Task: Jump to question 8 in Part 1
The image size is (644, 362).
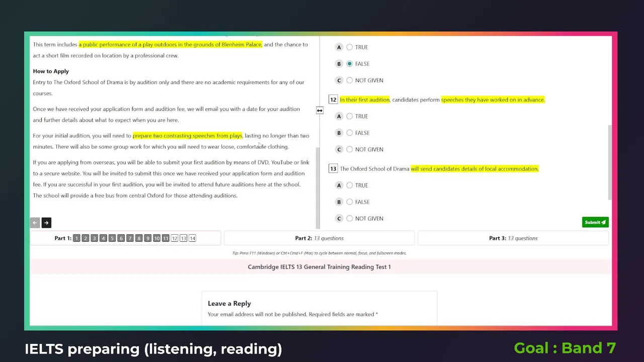Action: [x=139, y=238]
